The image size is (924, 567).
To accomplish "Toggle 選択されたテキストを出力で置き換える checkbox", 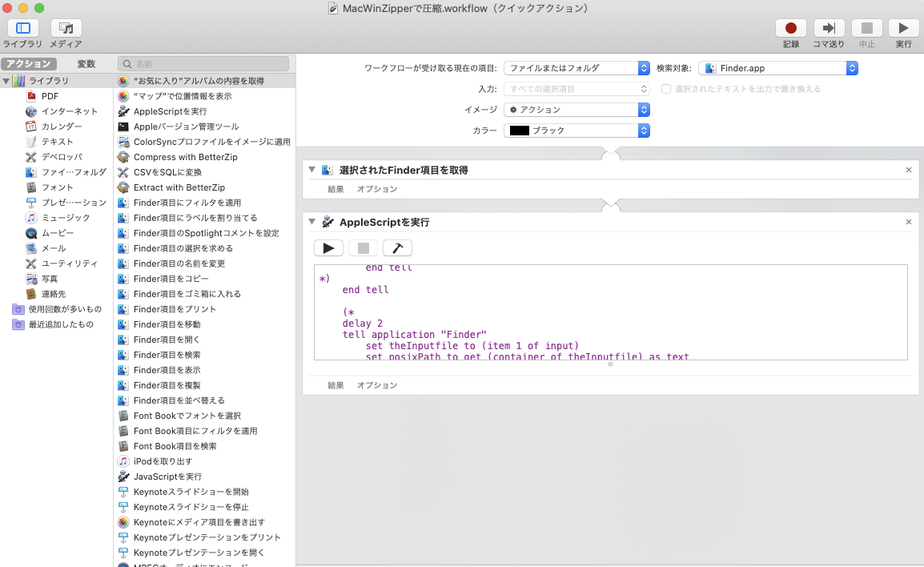I will pos(666,89).
